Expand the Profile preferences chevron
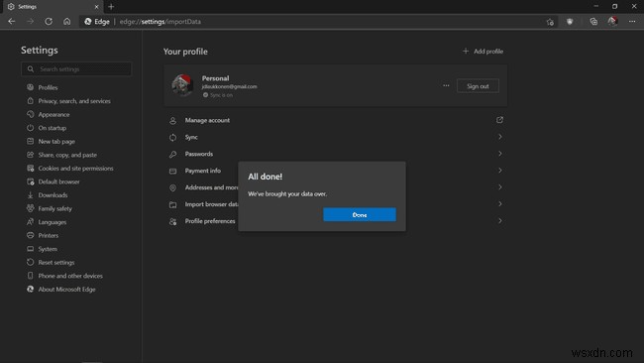 point(499,221)
